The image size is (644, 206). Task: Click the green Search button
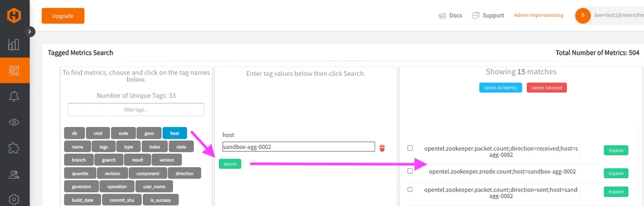[x=230, y=164]
